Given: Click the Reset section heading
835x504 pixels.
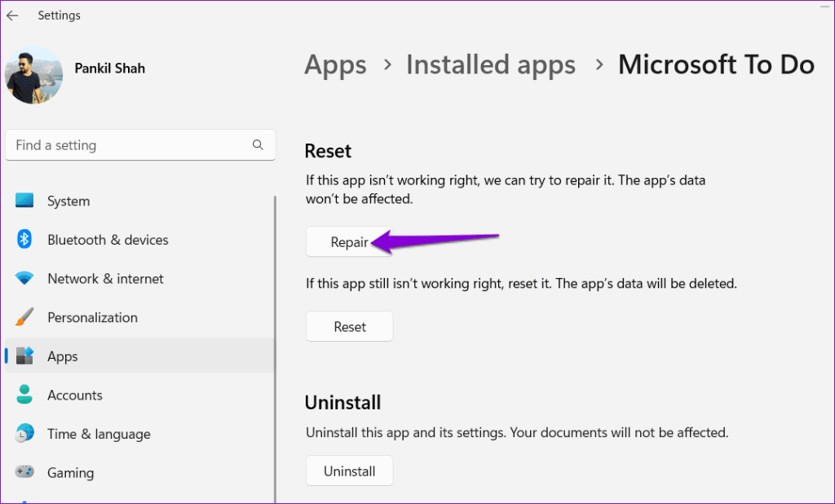Looking at the screenshot, I should 328,151.
